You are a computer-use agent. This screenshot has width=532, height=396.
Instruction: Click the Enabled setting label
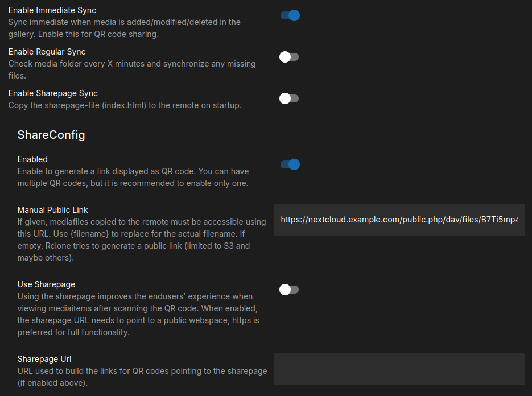click(x=32, y=159)
